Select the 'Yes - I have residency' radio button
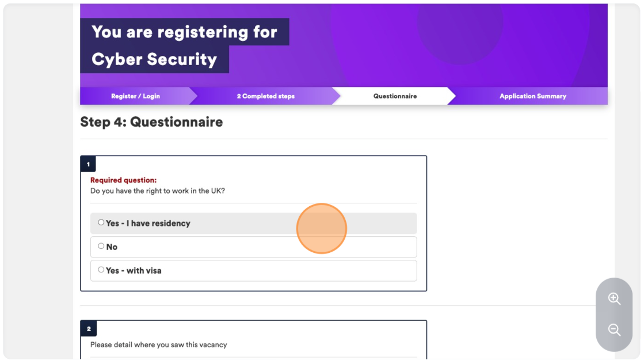 coord(101,222)
